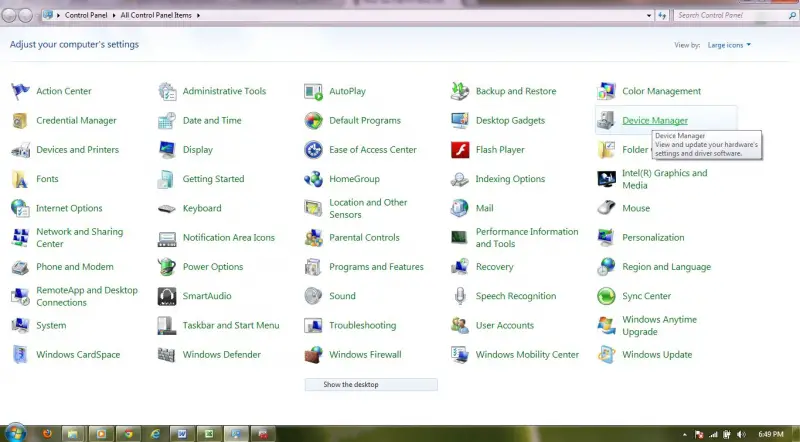Viewport: 800px width, 442px height.
Task: Click the Ease of Access Center icon
Action: coord(313,150)
